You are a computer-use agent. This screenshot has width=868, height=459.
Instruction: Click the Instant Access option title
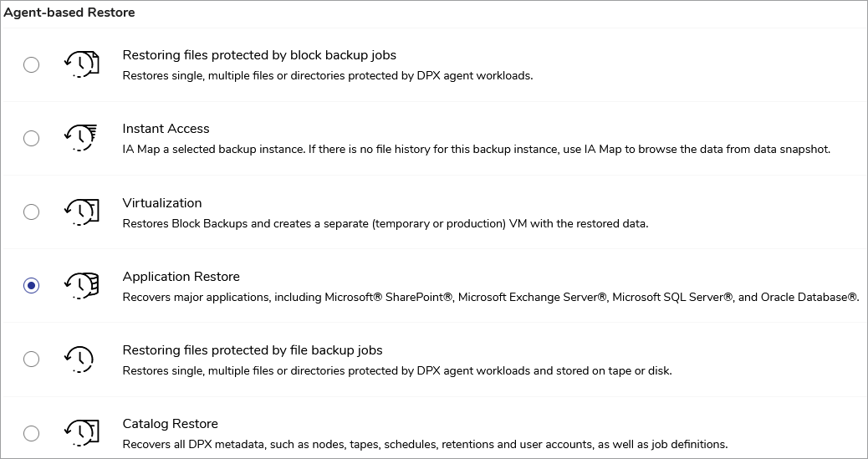pos(166,129)
